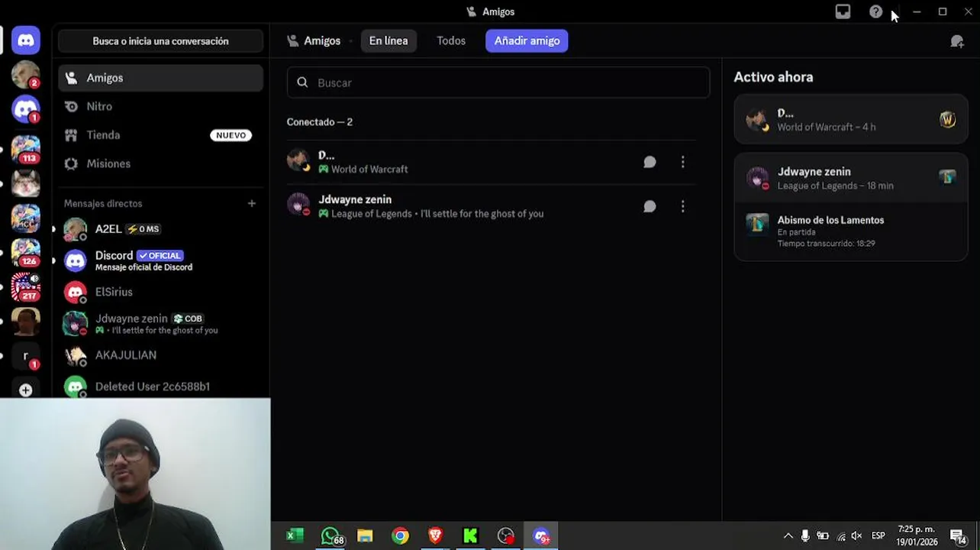Open Google Chrome from the taskbar
The image size is (980, 550).
pyautogui.click(x=400, y=536)
